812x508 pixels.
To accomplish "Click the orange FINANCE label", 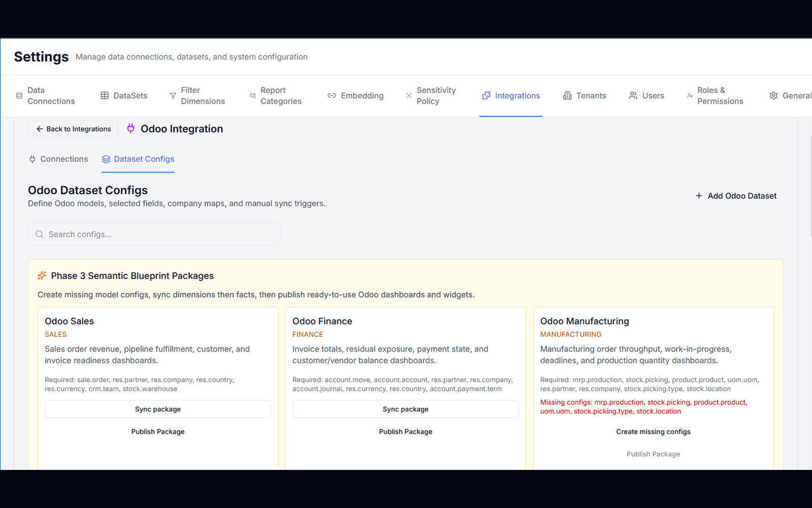I will (x=308, y=334).
